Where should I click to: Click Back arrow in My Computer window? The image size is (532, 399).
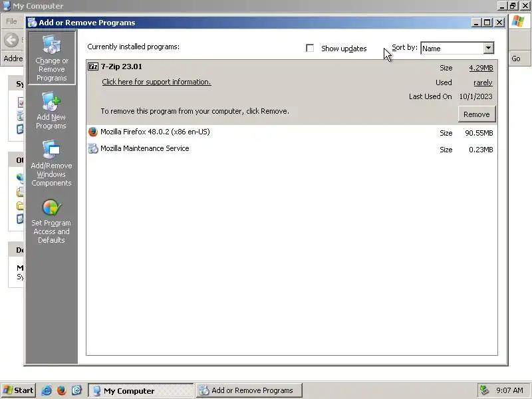[11, 40]
